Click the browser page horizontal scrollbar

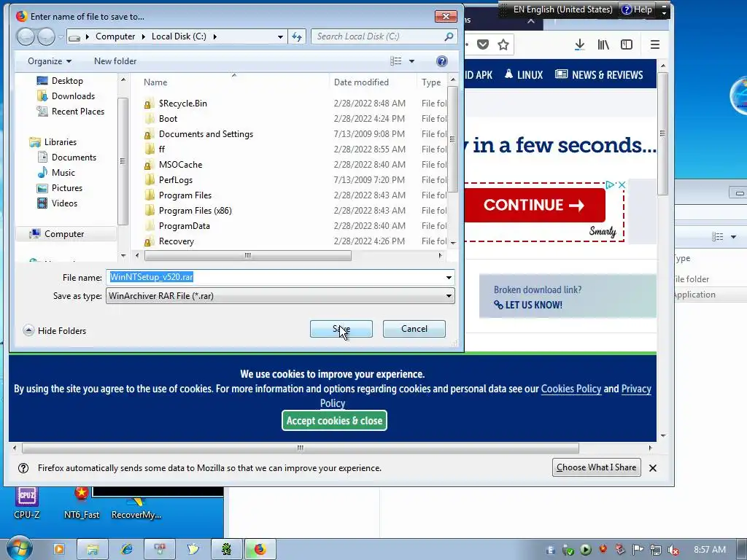coord(300,448)
